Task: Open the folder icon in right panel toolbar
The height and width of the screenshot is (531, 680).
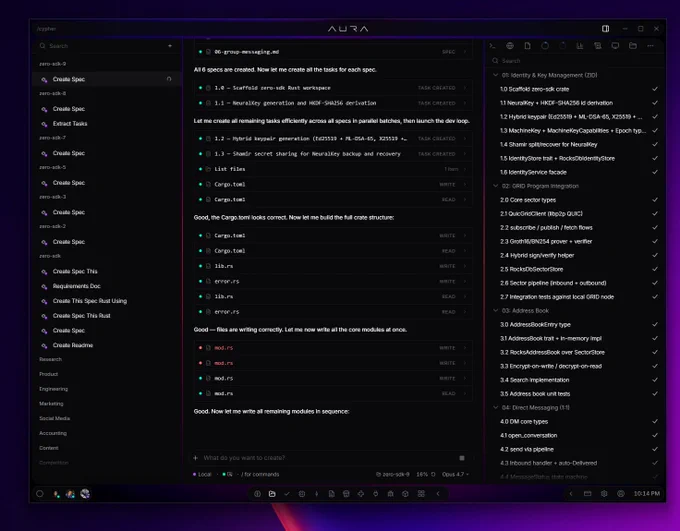Action: click(633, 46)
